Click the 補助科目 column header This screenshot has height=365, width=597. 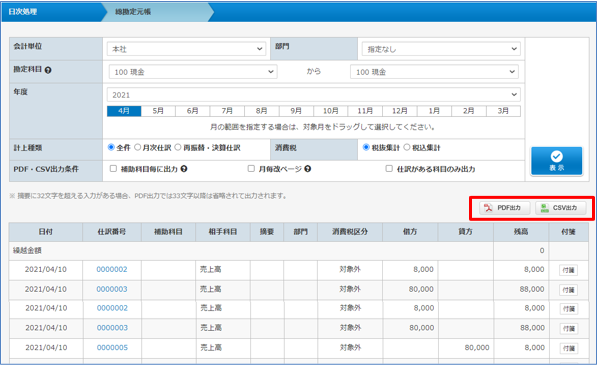click(x=168, y=232)
